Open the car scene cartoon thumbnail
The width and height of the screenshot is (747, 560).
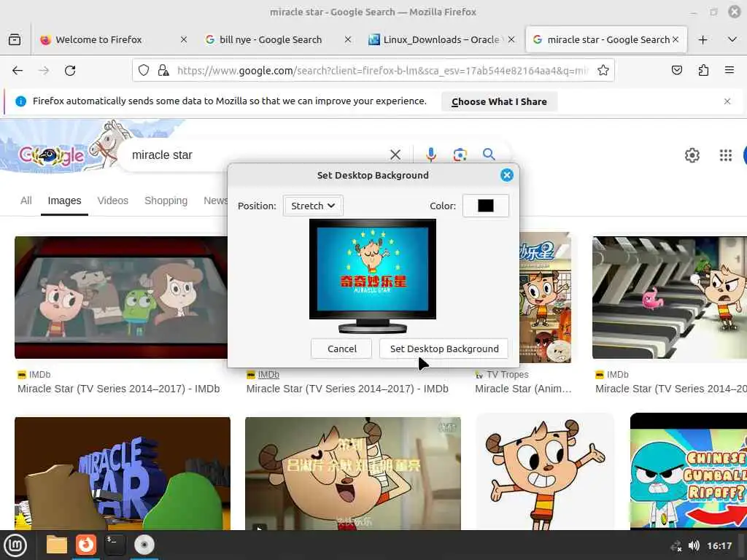pyautogui.click(x=121, y=297)
